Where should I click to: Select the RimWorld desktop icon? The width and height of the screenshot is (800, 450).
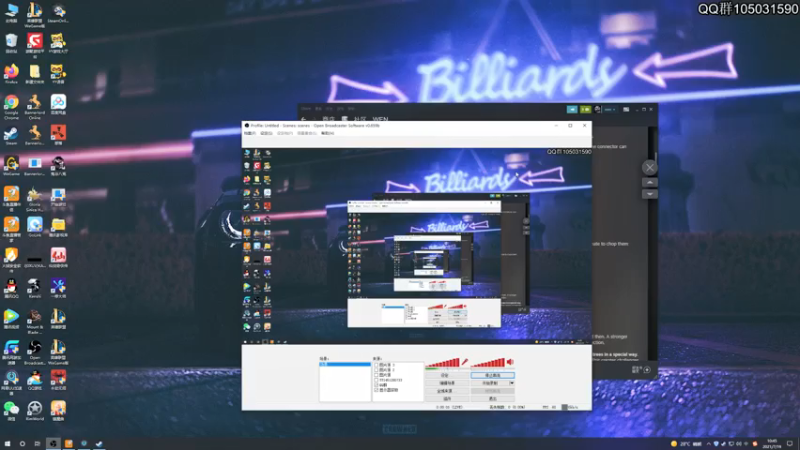pos(35,411)
